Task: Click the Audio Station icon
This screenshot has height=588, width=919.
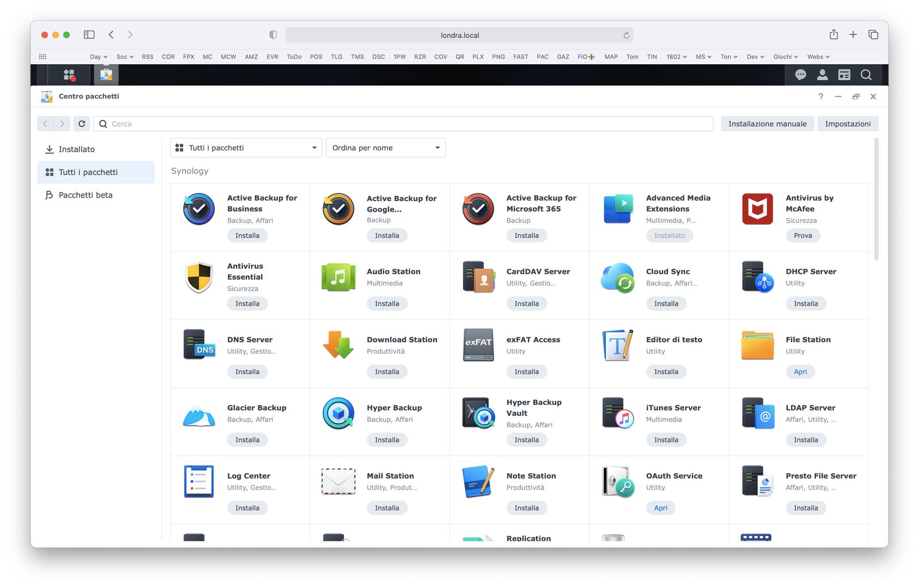Action: [x=338, y=277]
